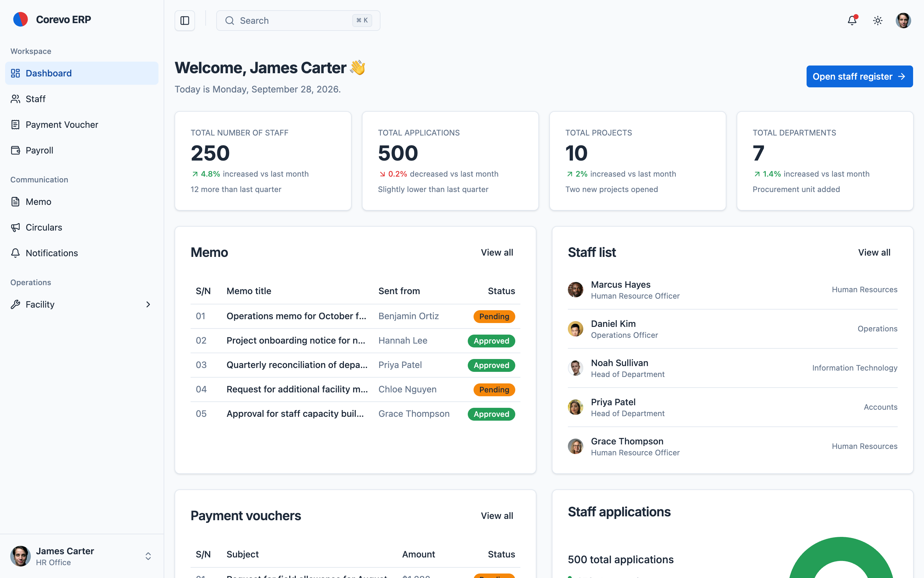Click Information Technology department label
Viewport: 924px width, 578px height.
tap(854, 368)
